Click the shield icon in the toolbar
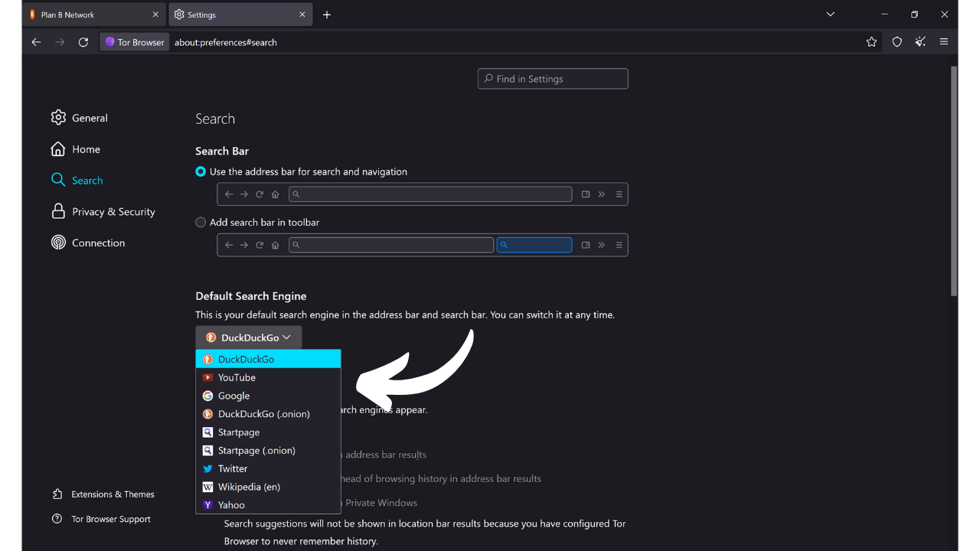The image size is (980, 551). [897, 42]
